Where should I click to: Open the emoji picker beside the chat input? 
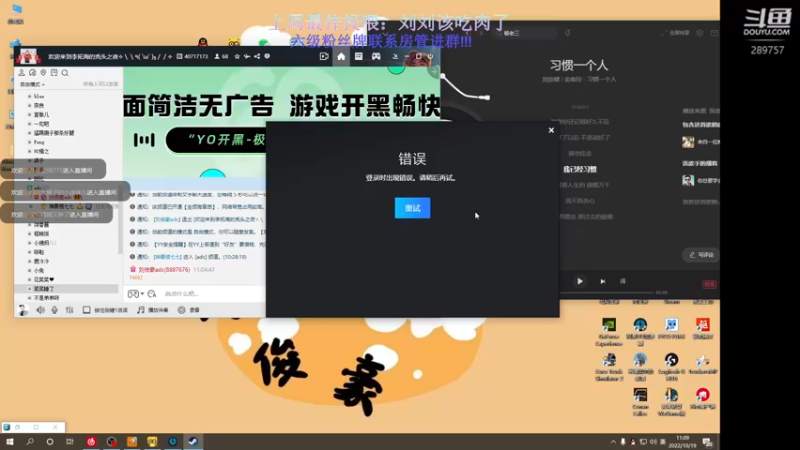click(152, 294)
